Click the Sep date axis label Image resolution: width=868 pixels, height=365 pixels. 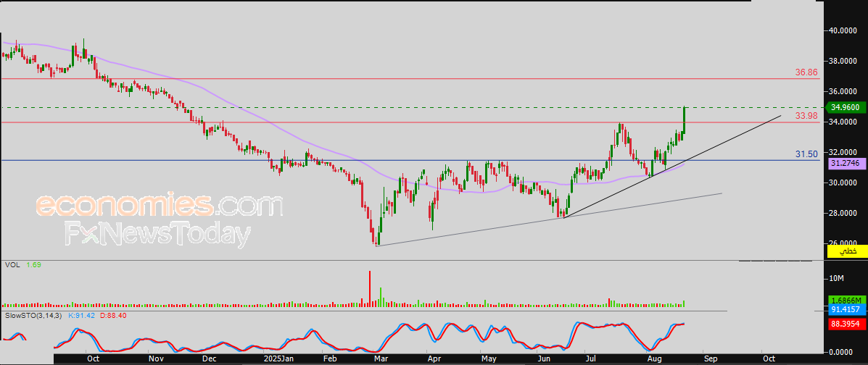coord(710,359)
